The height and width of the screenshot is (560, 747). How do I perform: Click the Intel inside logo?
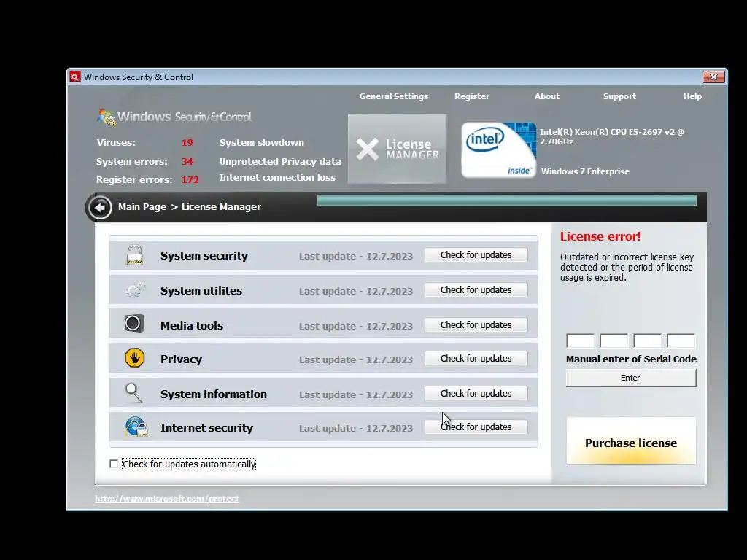(498, 150)
